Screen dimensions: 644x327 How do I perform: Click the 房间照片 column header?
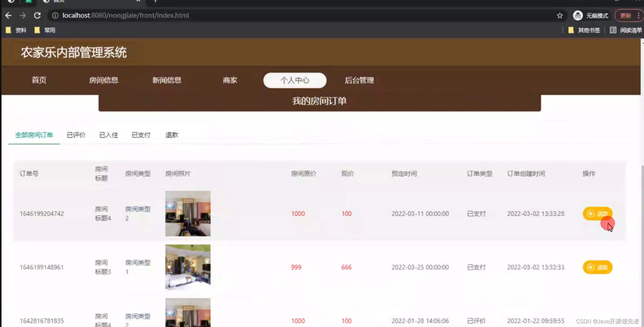pyautogui.click(x=178, y=173)
